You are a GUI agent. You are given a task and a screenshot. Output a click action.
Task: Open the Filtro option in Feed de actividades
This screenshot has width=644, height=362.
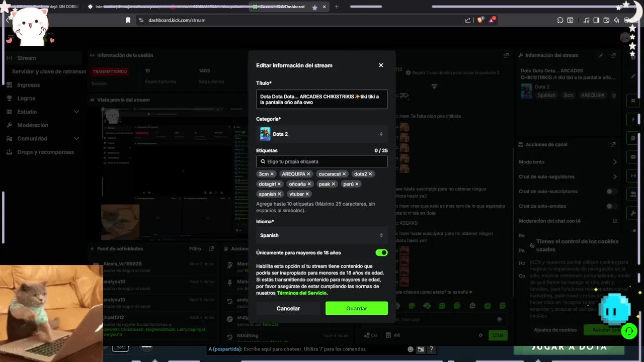[x=195, y=249]
